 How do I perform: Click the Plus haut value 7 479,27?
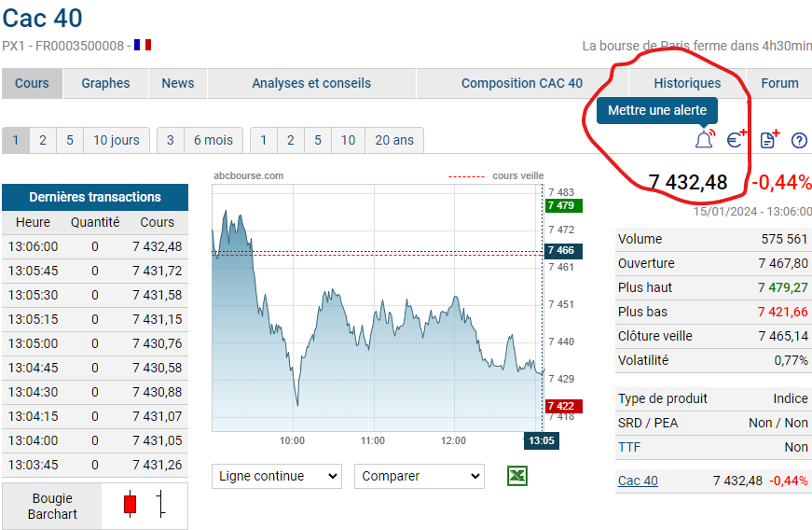[x=783, y=288]
